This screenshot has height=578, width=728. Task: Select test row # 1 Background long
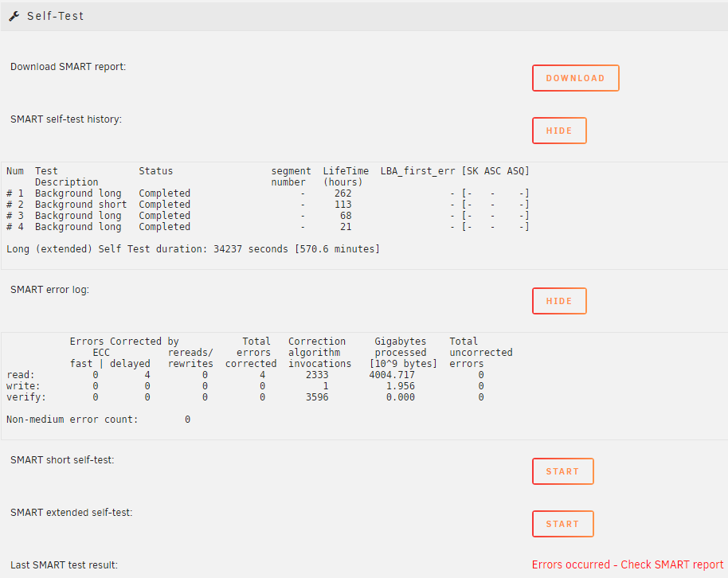click(x=268, y=193)
